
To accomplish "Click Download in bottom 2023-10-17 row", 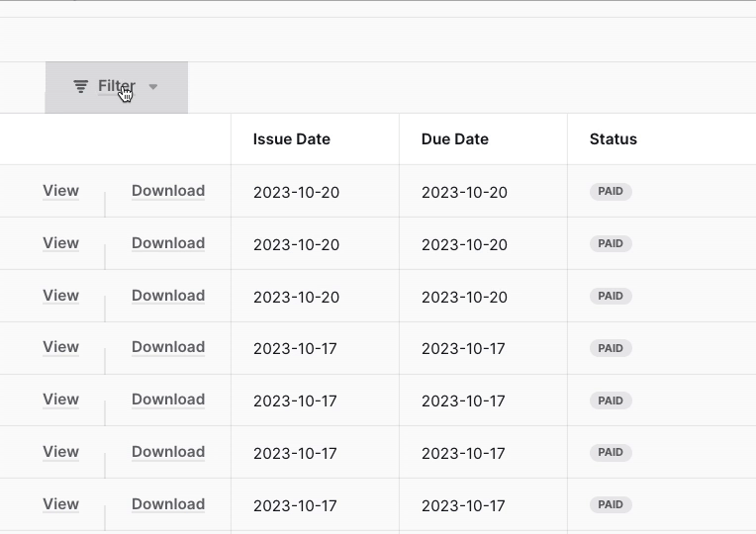I will [168, 504].
